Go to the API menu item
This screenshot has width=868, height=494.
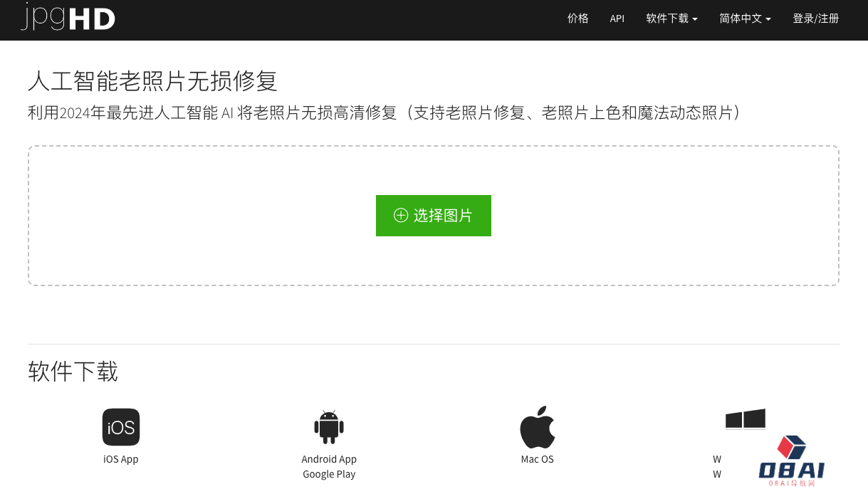point(617,19)
